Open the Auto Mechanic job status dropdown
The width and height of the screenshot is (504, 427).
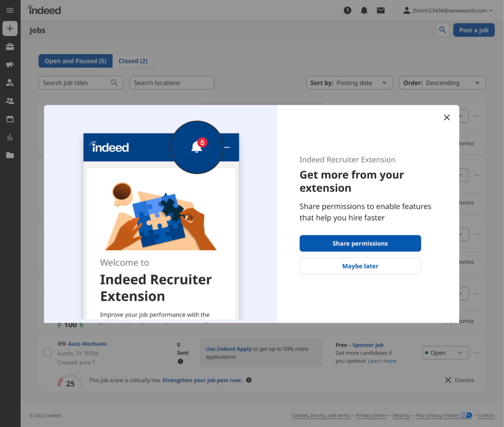[x=445, y=353]
